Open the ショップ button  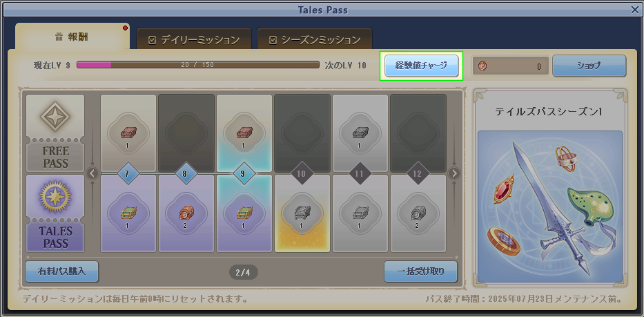click(x=589, y=66)
